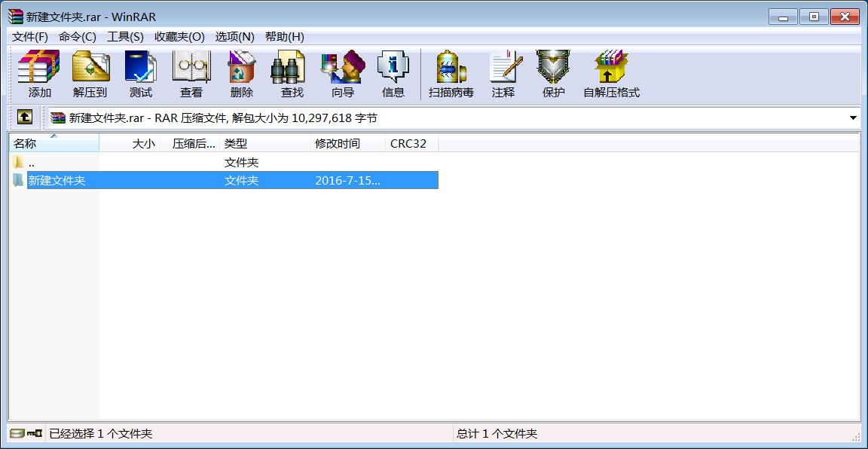Close the WinRAR window

click(x=845, y=17)
